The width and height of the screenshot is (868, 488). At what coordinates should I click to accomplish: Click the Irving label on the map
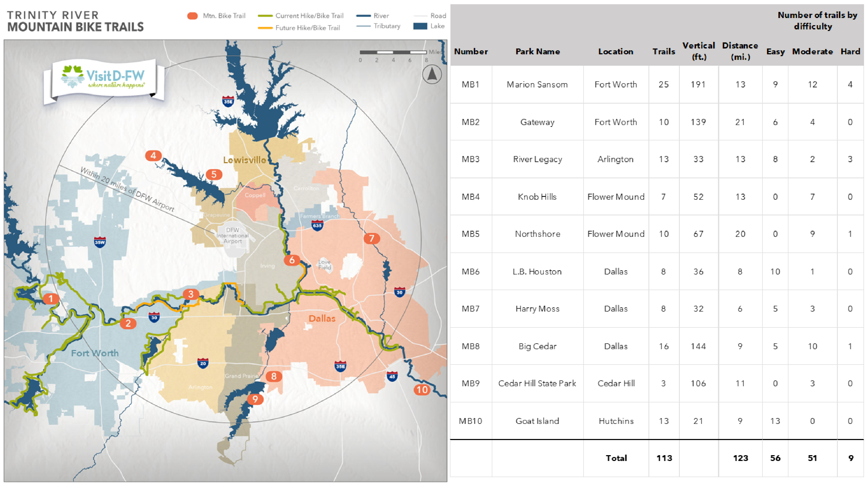click(x=268, y=266)
